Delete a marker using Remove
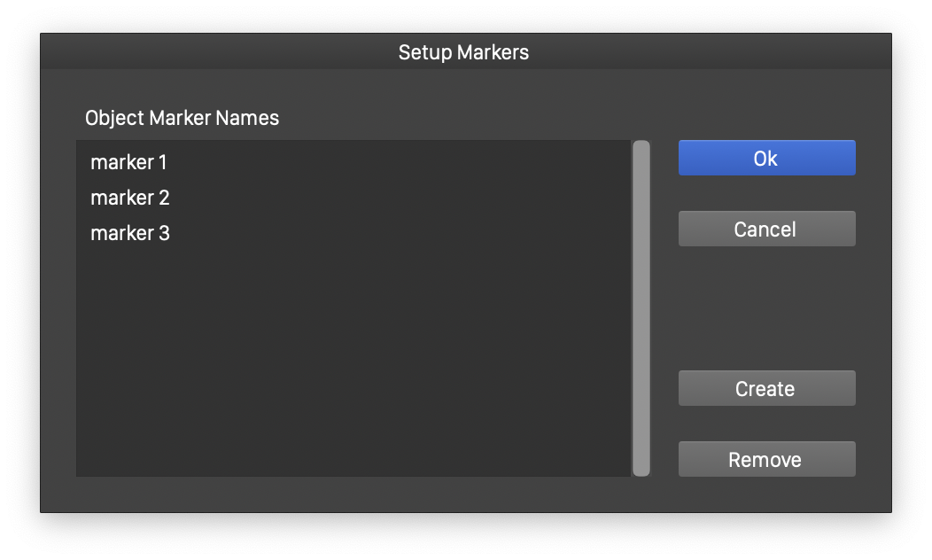The image size is (932, 560). (x=766, y=459)
